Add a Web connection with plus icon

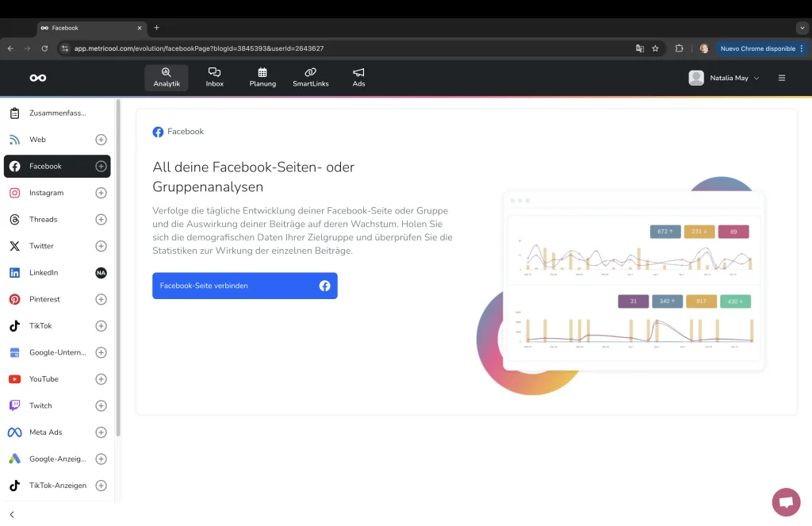click(x=101, y=140)
